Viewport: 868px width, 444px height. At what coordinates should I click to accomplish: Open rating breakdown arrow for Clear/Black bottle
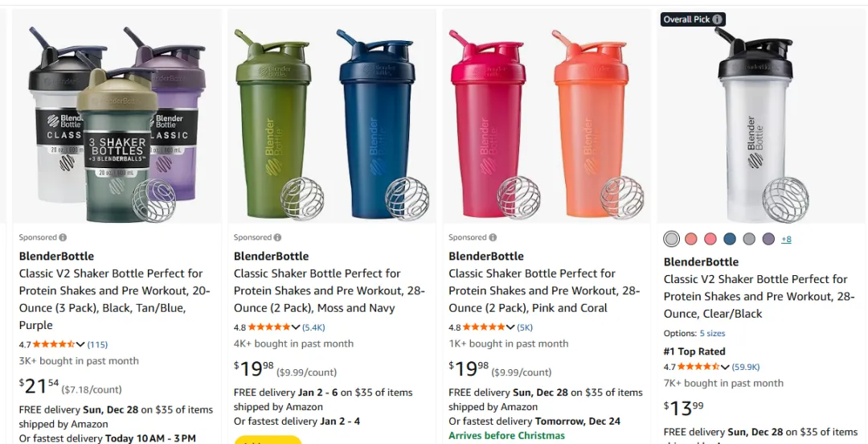[725, 367]
